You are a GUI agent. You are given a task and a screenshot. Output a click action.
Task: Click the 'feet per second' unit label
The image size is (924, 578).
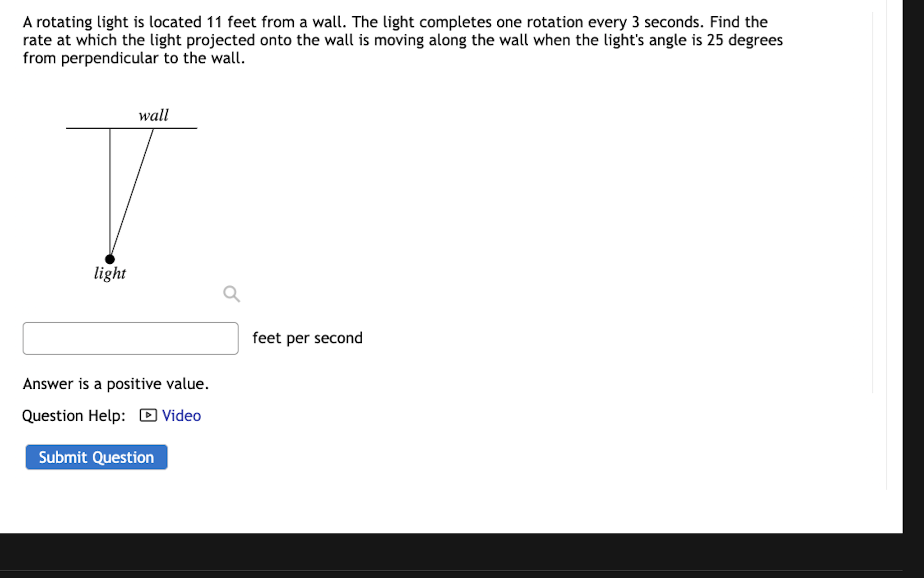[x=307, y=338]
